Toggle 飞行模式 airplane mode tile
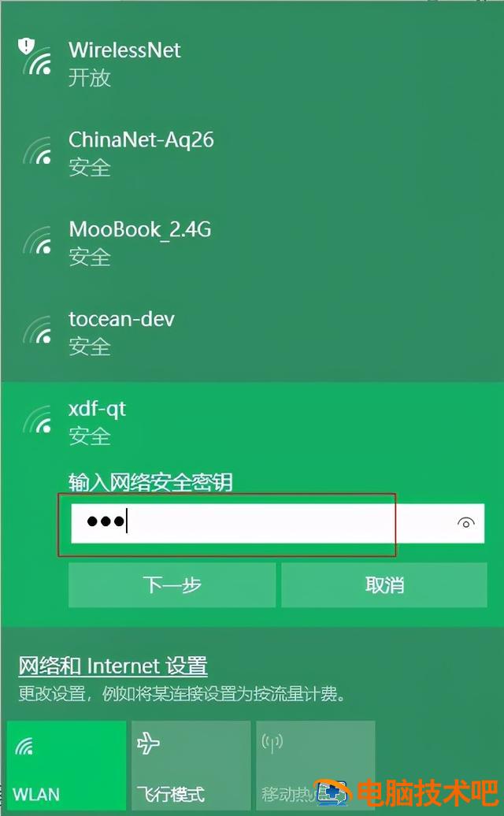Viewport: 504px width, 816px height. (191, 765)
